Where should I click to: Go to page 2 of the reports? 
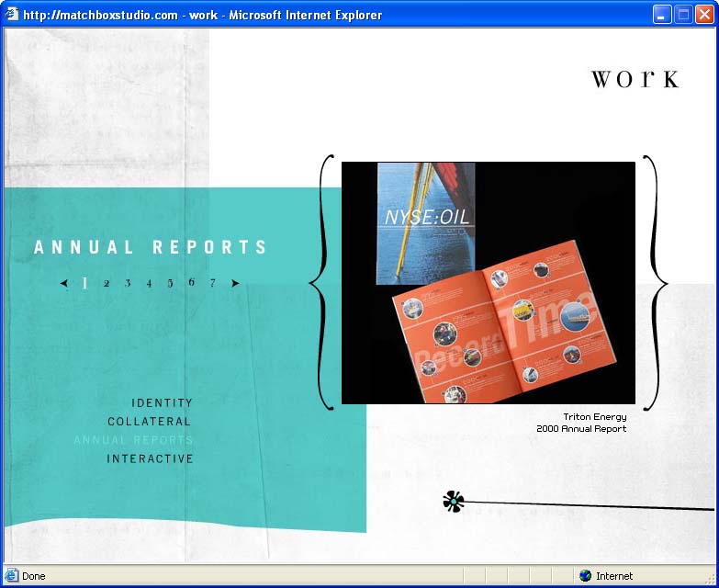tap(107, 283)
